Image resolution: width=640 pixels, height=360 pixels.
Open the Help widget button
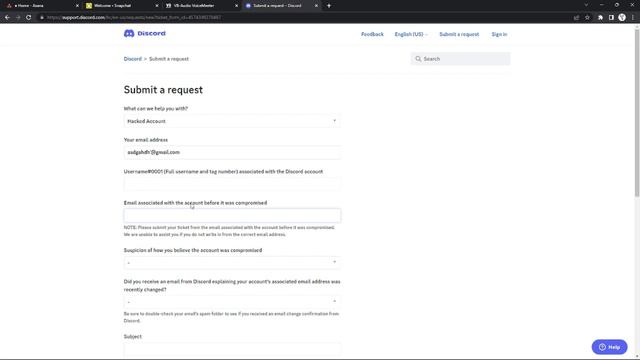click(x=609, y=347)
